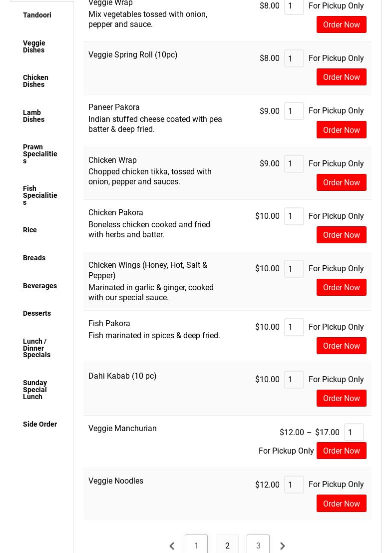
Task: Jump to page 3 of menu
Action: [x=258, y=546]
